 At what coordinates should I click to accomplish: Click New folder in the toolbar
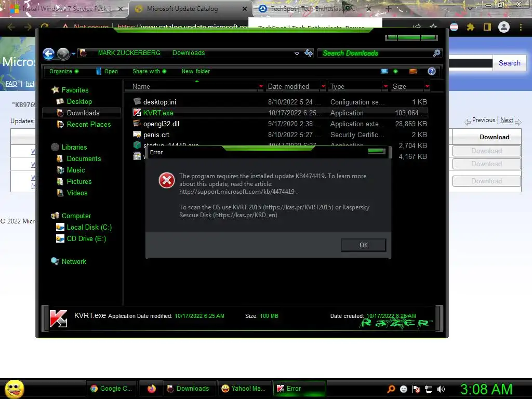[195, 71]
